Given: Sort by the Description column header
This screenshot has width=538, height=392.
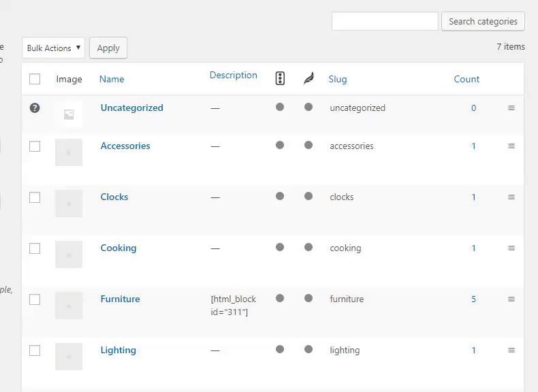Looking at the screenshot, I should click(234, 75).
